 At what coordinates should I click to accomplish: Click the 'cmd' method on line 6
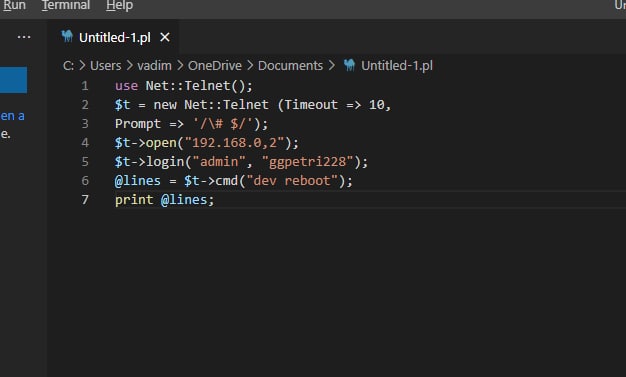click(x=227, y=181)
